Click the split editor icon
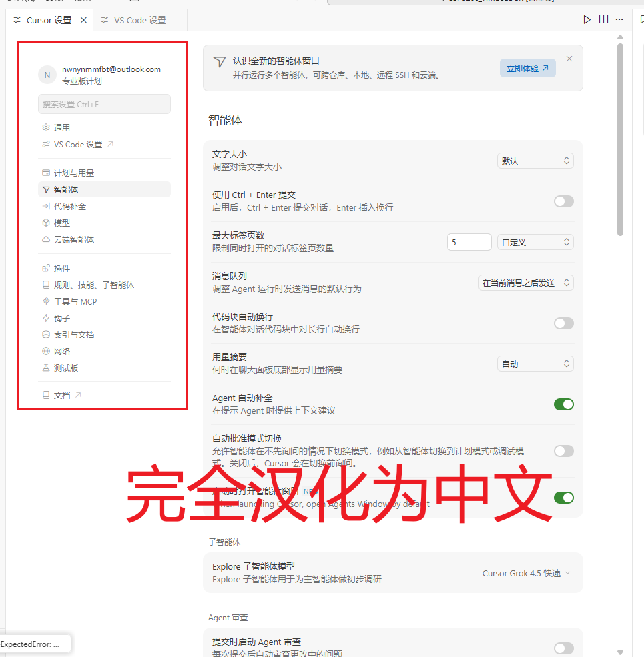 coord(603,19)
